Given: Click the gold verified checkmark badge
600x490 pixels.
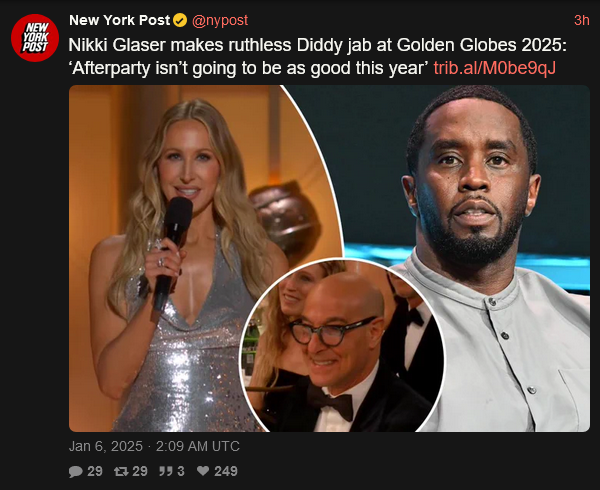Looking at the screenshot, I should click(180, 20).
